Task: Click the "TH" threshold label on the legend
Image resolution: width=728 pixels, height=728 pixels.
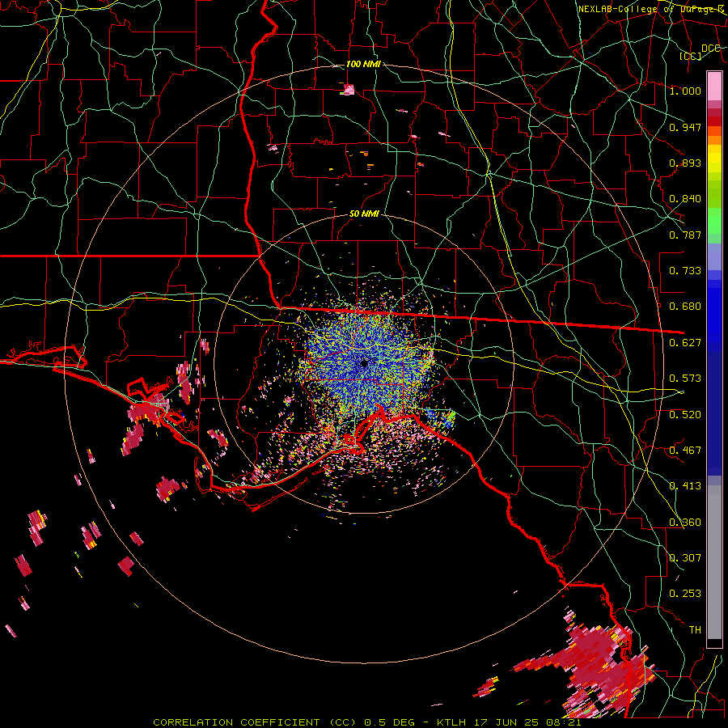Action: point(695,630)
